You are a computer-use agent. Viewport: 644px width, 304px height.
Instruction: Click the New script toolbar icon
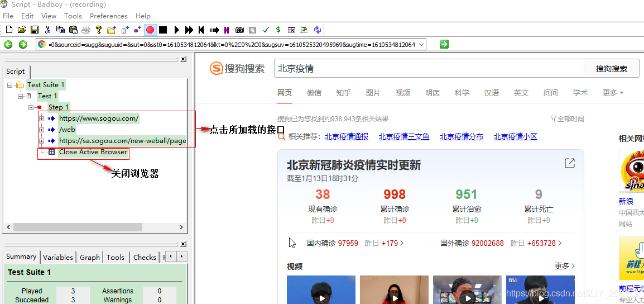(x=9, y=30)
